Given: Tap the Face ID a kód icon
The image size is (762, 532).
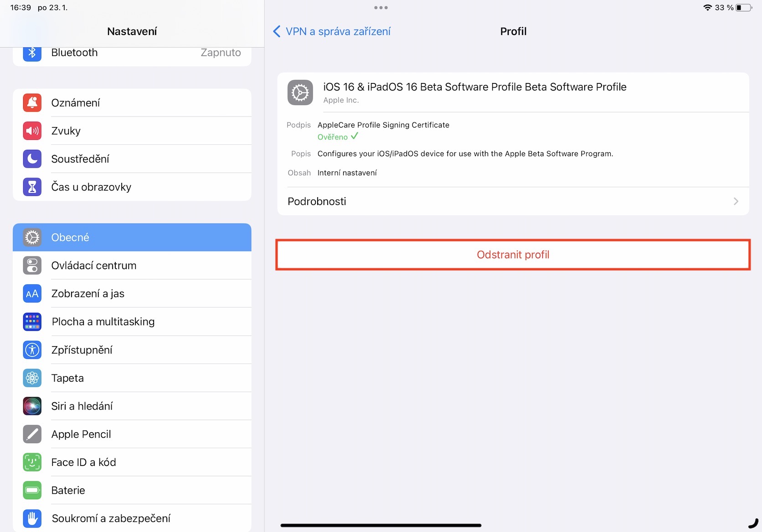Looking at the screenshot, I should [x=32, y=462].
